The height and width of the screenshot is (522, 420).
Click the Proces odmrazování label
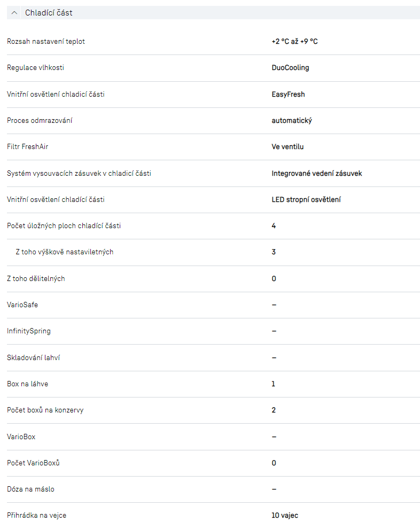tap(40, 121)
